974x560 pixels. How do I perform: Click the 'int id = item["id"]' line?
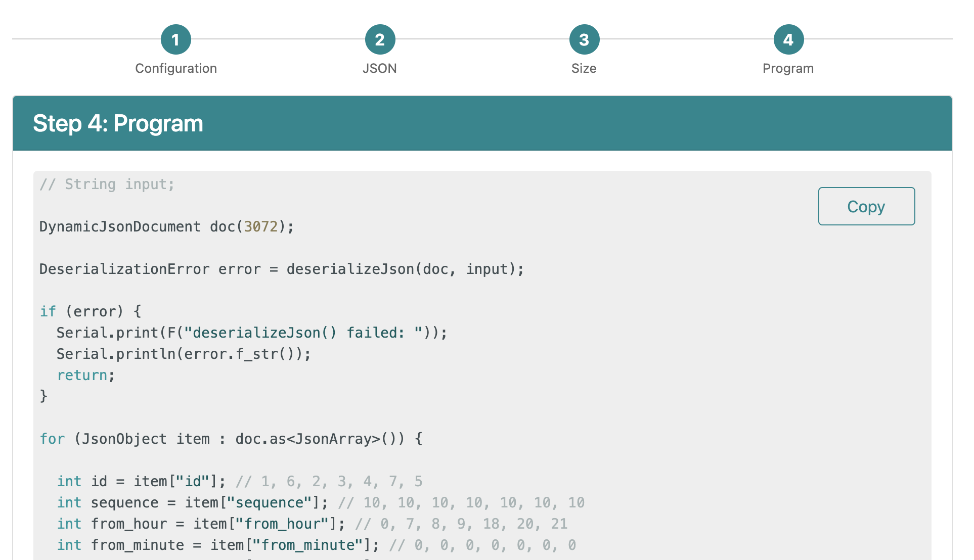point(240,481)
